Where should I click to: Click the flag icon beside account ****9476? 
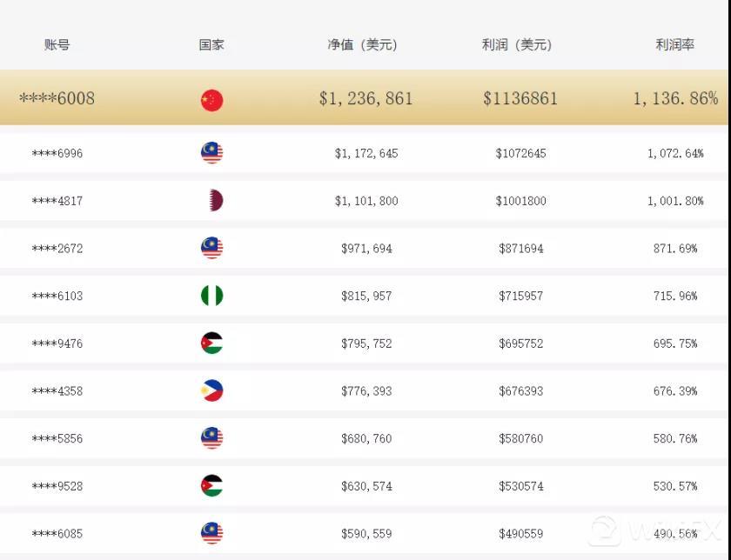[x=211, y=343]
